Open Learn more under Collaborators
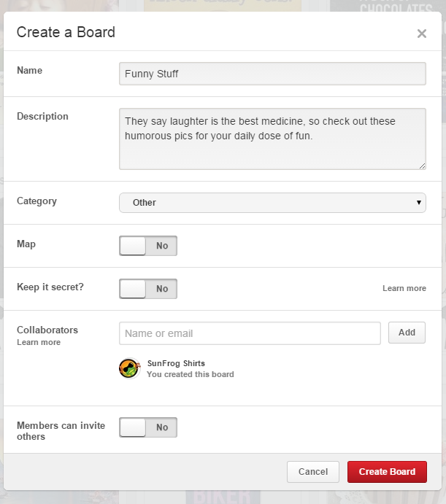Screen dimensions: 446x504 pyautogui.click(x=39, y=342)
